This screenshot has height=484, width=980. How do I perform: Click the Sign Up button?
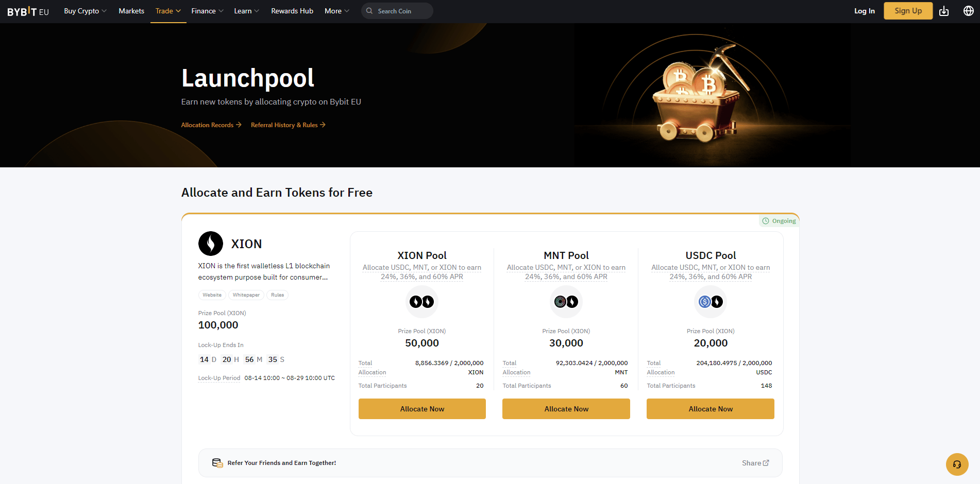(x=908, y=11)
